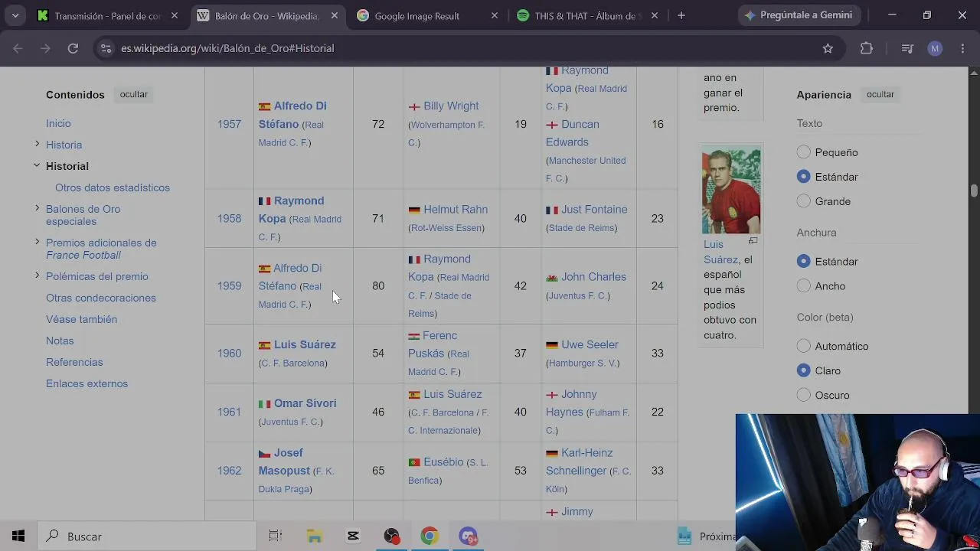Open the Helmut Rahn link
The image size is (980, 551).
(456, 209)
